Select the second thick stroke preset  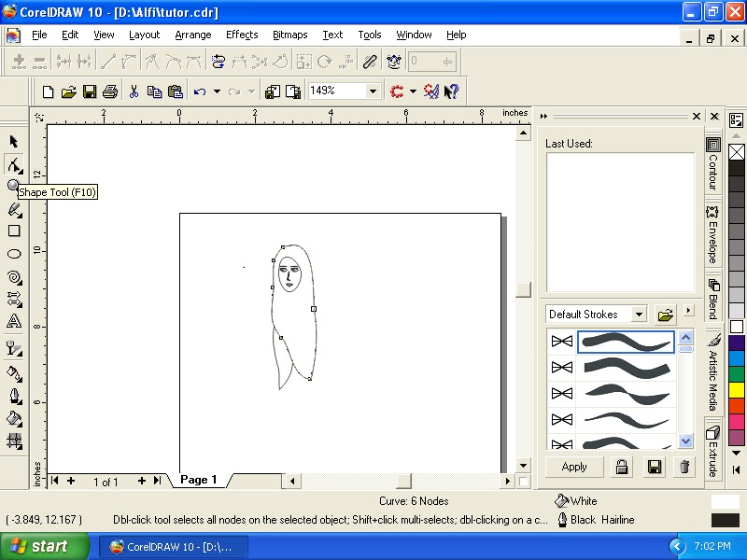(x=626, y=368)
